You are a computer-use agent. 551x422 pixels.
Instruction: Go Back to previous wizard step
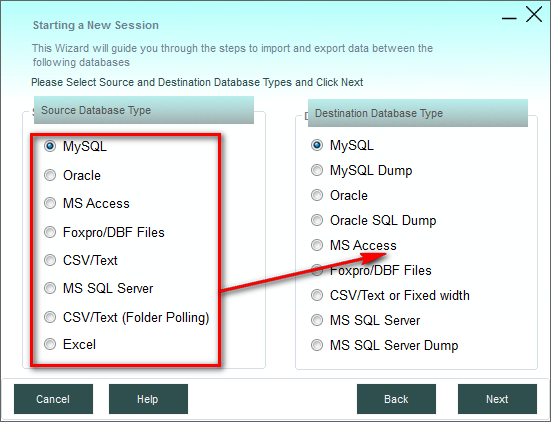coord(396,399)
